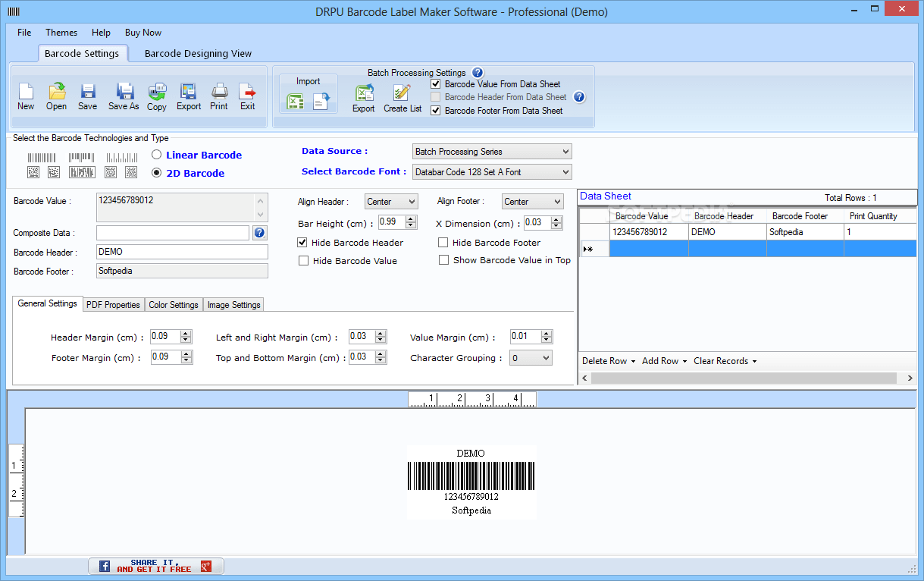Select the Linear Barcode radio button

(158, 155)
